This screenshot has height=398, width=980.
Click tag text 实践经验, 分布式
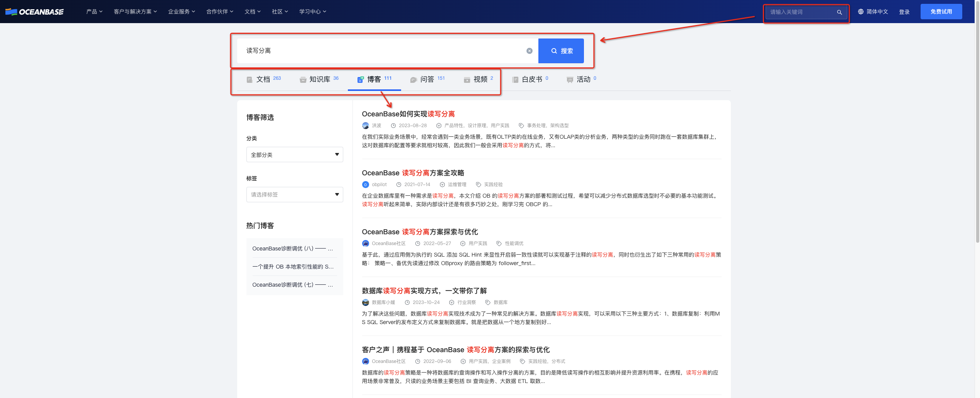(547, 361)
